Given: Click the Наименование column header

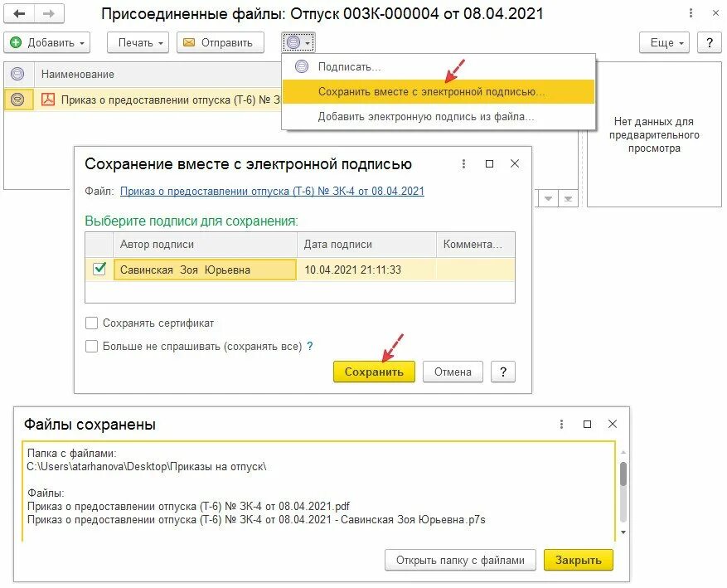Looking at the screenshot, I should click(x=158, y=74).
